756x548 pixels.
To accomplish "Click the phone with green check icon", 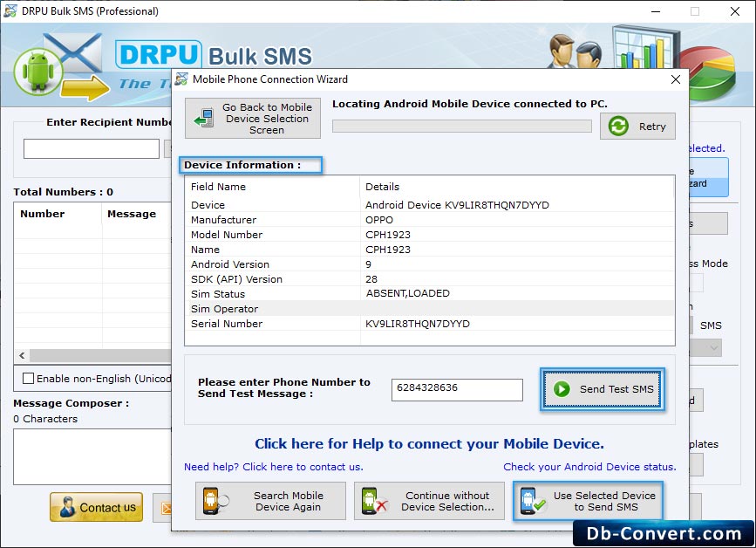I will [533, 501].
